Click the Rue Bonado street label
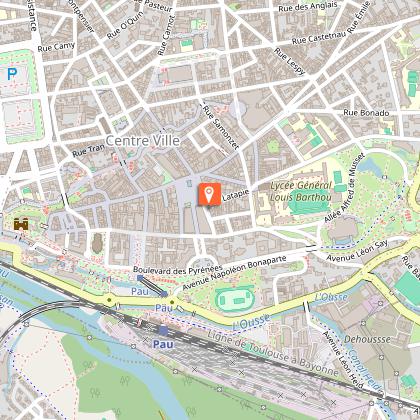 [366, 113]
